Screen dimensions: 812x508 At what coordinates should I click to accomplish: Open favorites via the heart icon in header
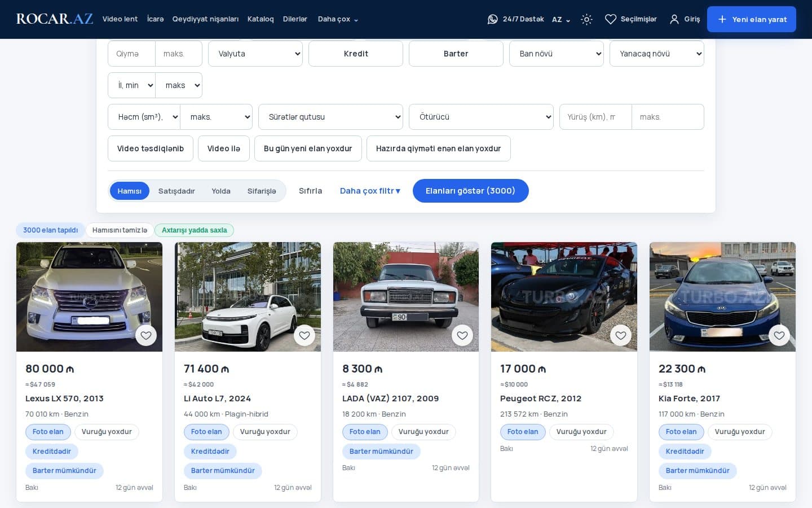pyautogui.click(x=610, y=19)
